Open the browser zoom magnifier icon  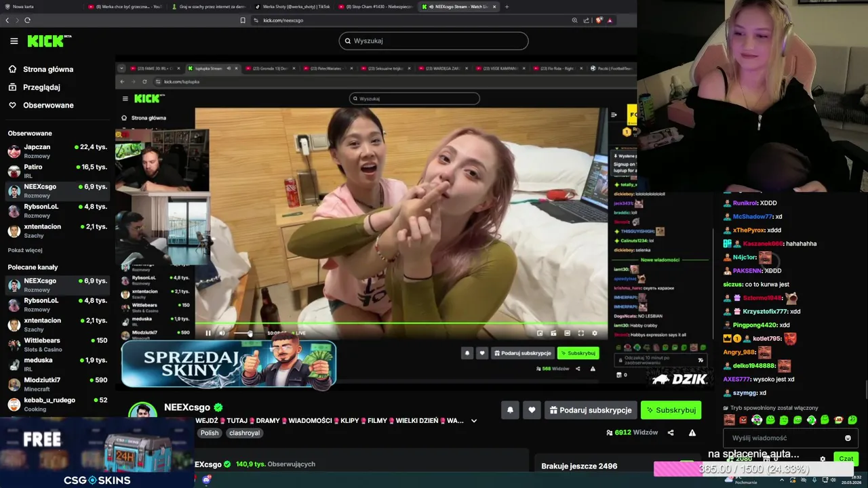click(575, 20)
